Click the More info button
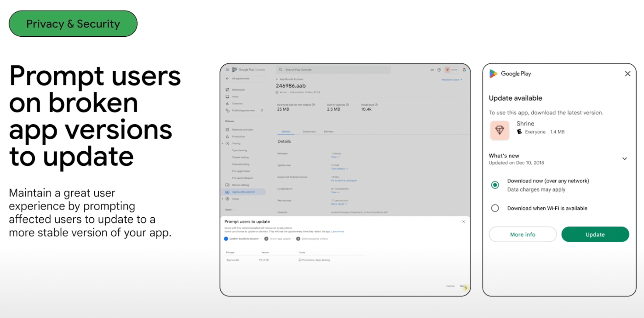The image size is (644, 318). point(523,234)
